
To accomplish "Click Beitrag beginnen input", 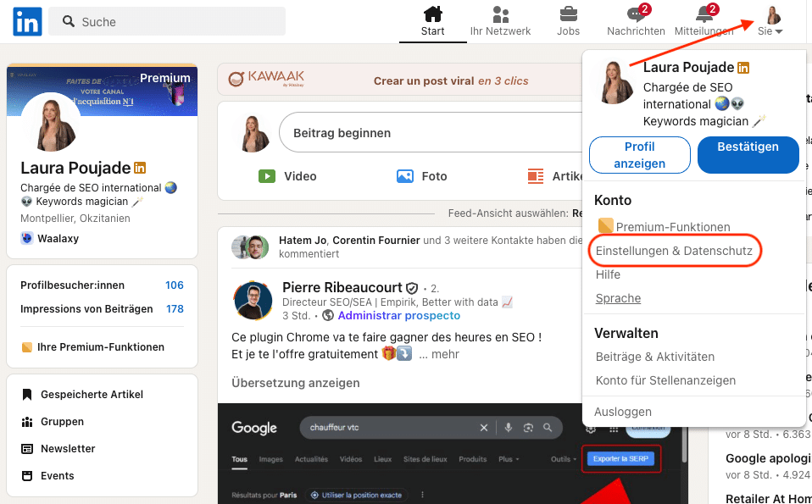I will (x=431, y=133).
